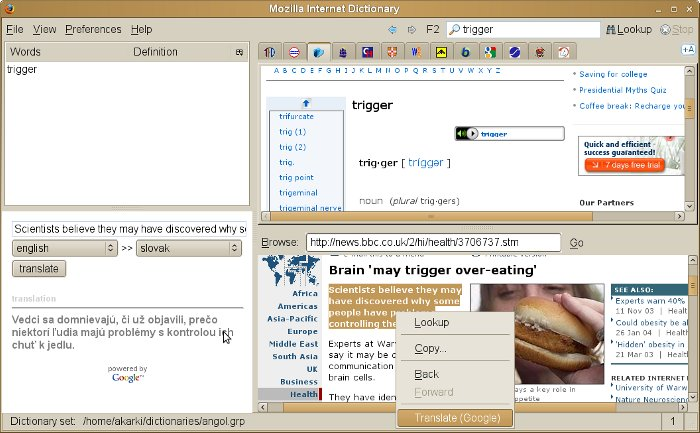
Task: Open the yellow square mountain icon tab
Action: click(441, 52)
